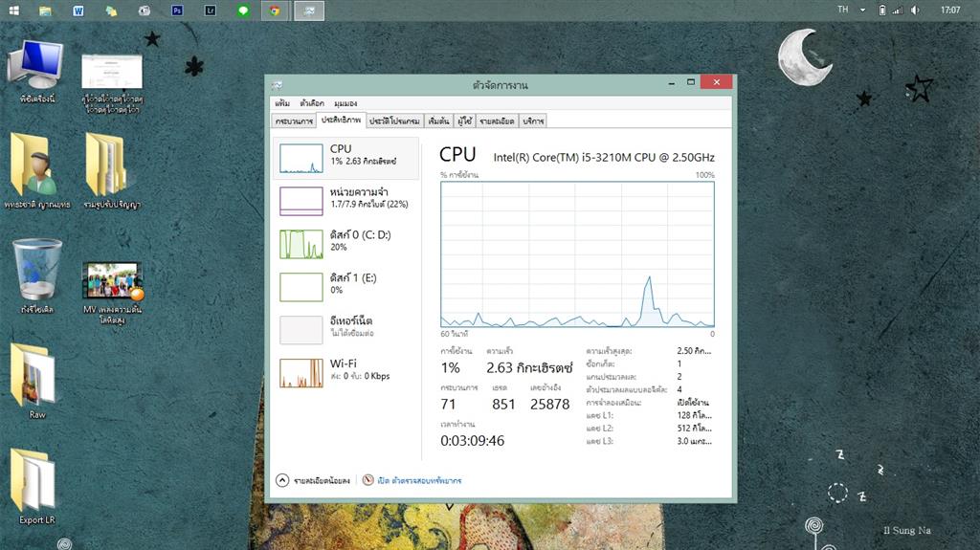The image size is (980, 550).
Task: Launch Microsoft Word from the taskbar
Action: click(x=78, y=11)
